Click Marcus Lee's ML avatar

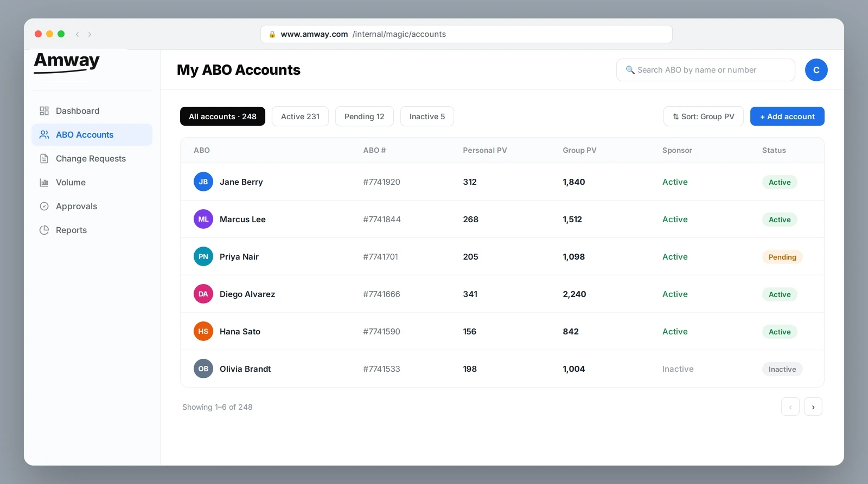(x=203, y=220)
